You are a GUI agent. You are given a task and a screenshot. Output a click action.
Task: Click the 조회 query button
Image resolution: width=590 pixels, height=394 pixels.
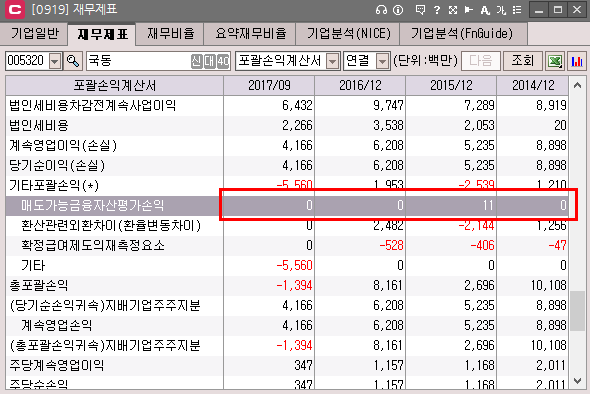(522, 61)
